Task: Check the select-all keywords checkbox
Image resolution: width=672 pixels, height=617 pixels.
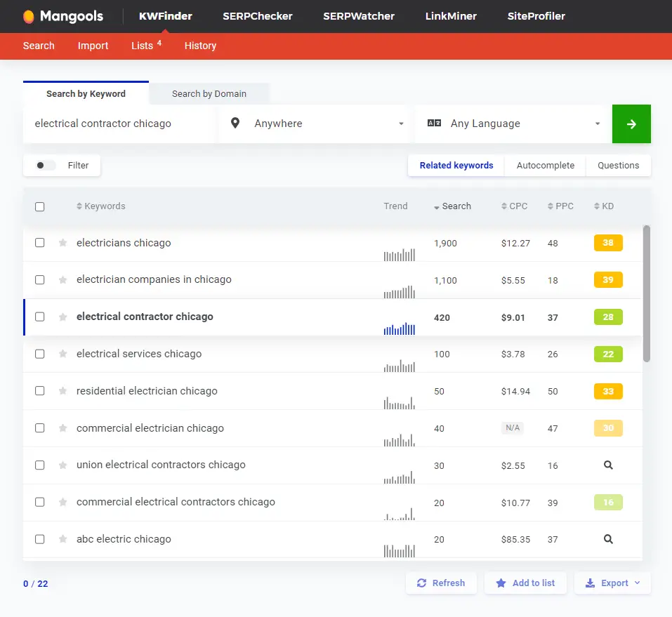Action: point(39,206)
